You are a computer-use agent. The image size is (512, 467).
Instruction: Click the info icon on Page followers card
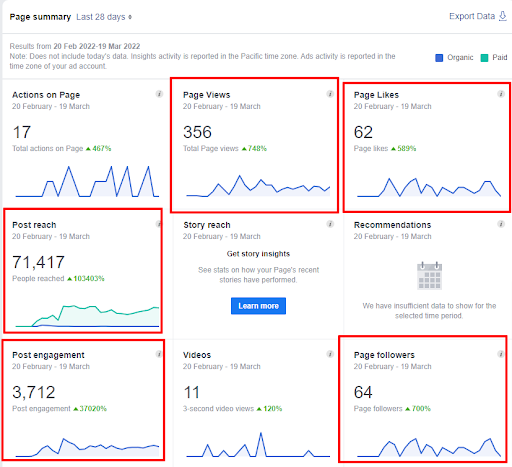click(x=501, y=354)
